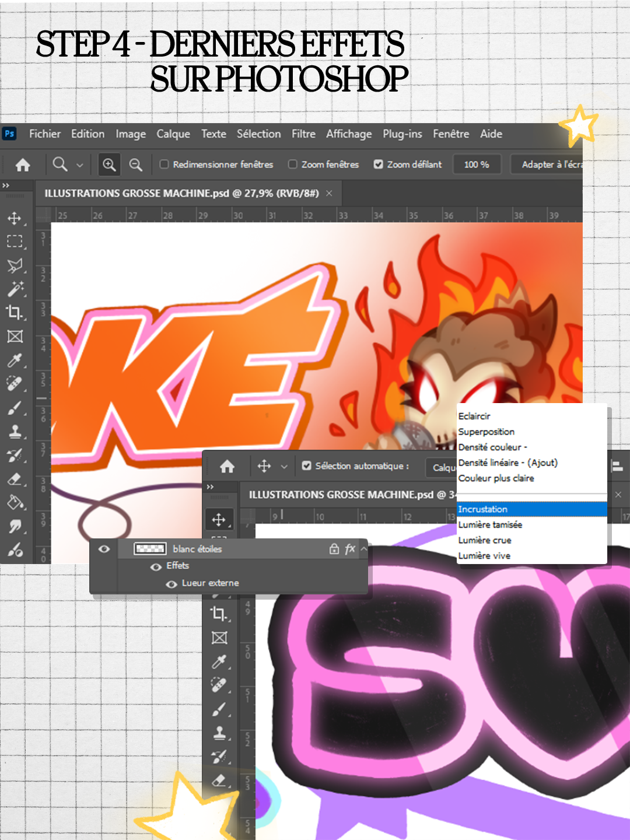
Task: Select the Eraser tool in the upper window toolbar
Action: [15, 480]
